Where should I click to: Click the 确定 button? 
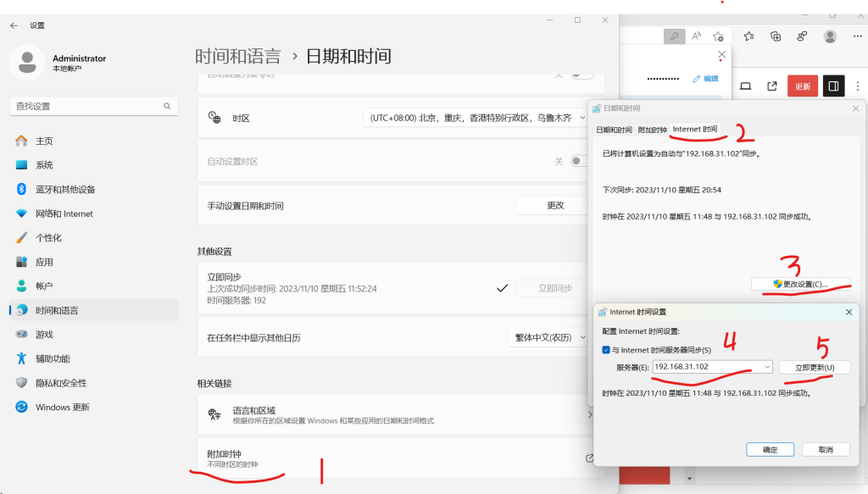point(770,449)
